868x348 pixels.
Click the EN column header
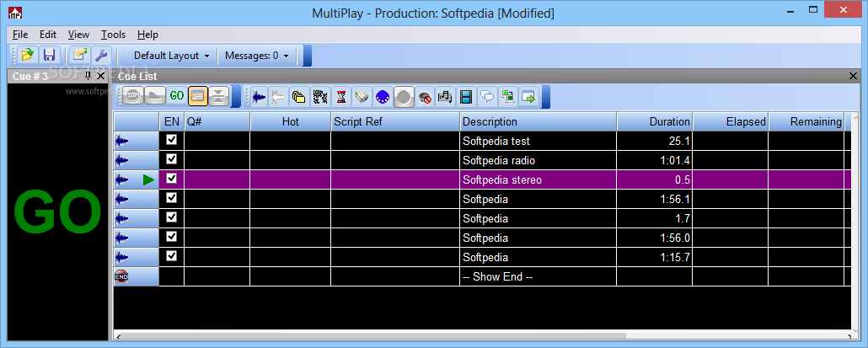172,121
